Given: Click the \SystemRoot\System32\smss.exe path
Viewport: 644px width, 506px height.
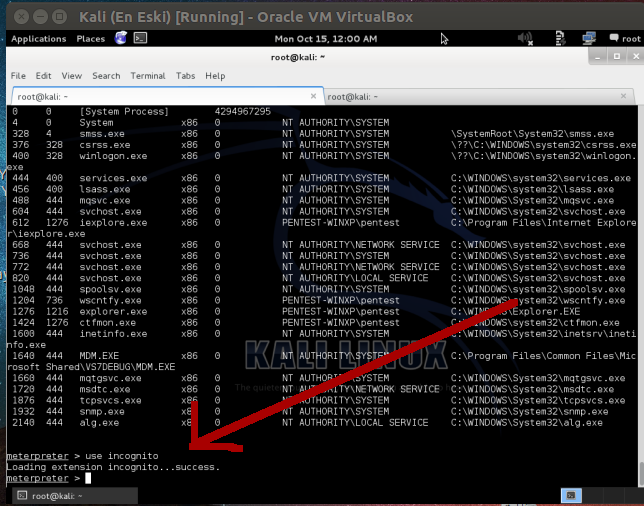Looking at the screenshot, I should pyautogui.click(x=532, y=134).
